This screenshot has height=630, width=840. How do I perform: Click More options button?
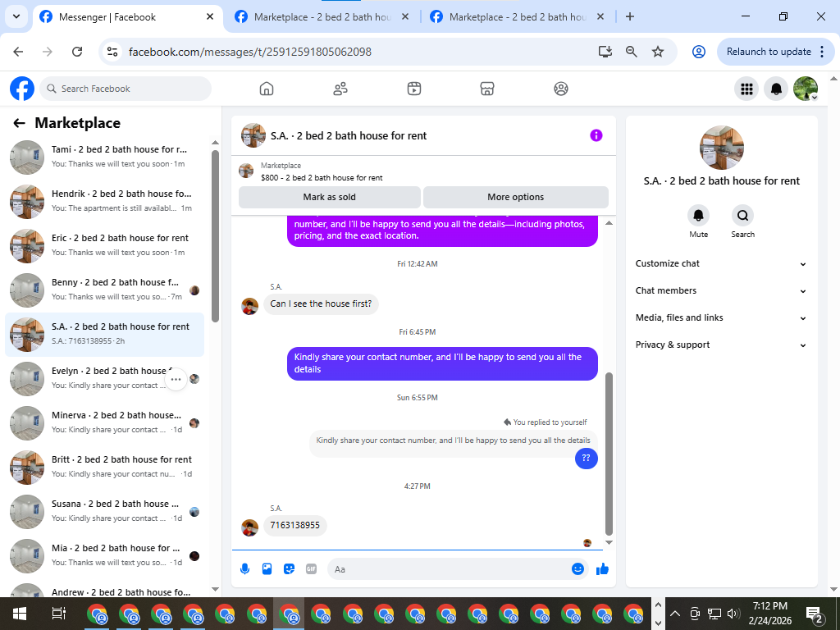(516, 197)
